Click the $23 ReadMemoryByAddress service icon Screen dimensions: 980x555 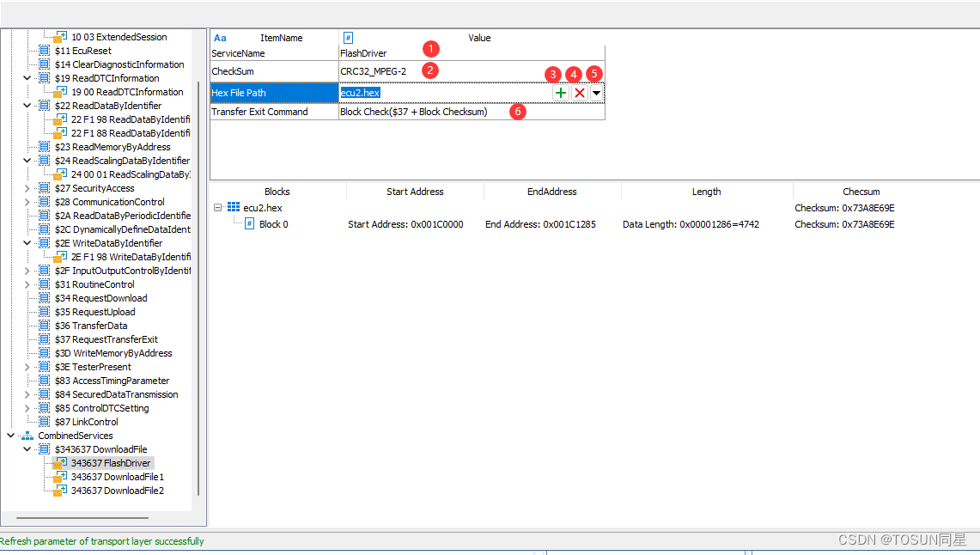point(45,147)
